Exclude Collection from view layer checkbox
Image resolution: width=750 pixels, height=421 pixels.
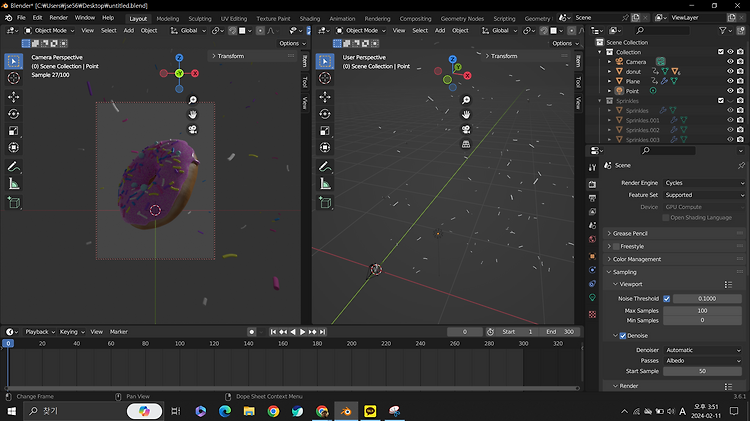pos(721,52)
